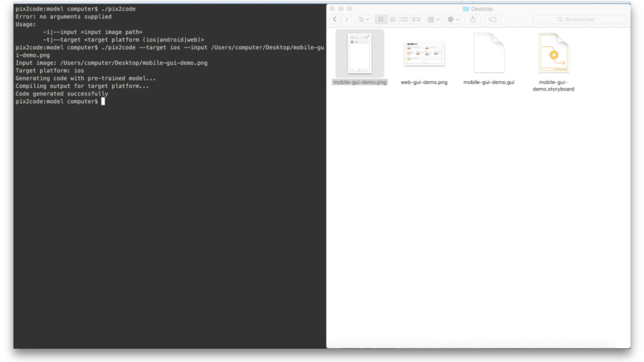Viewport: 644px width, 362px height.
Task: Select the mobile-gui-demo.gui file icon
Action: 489,53
